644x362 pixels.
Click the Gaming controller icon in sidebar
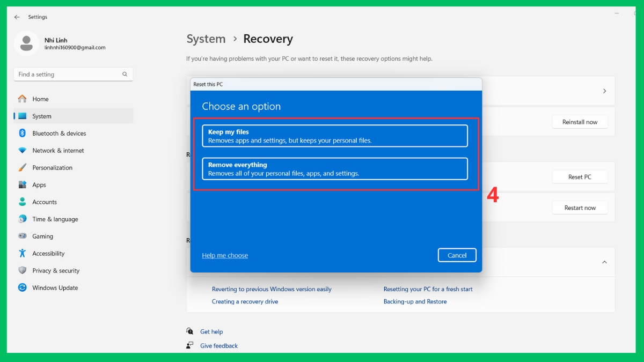(21, 236)
